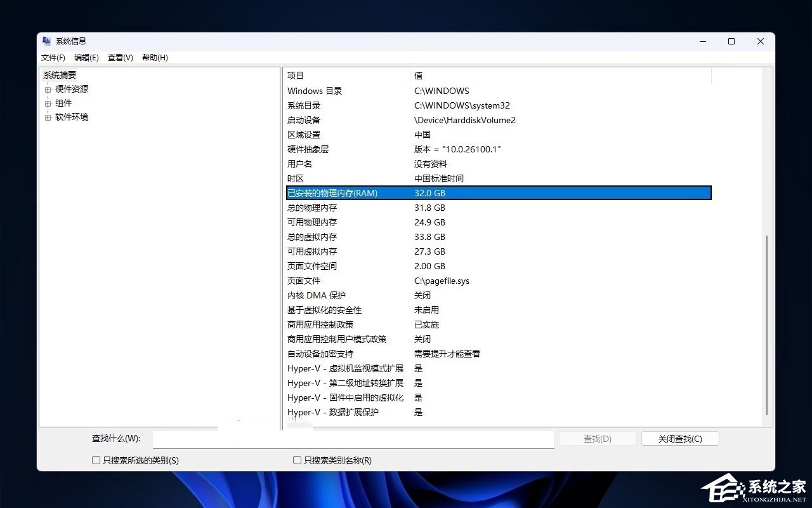Open the 查看(V) menu
This screenshot has height=508, width=812.
coord(119,57)
